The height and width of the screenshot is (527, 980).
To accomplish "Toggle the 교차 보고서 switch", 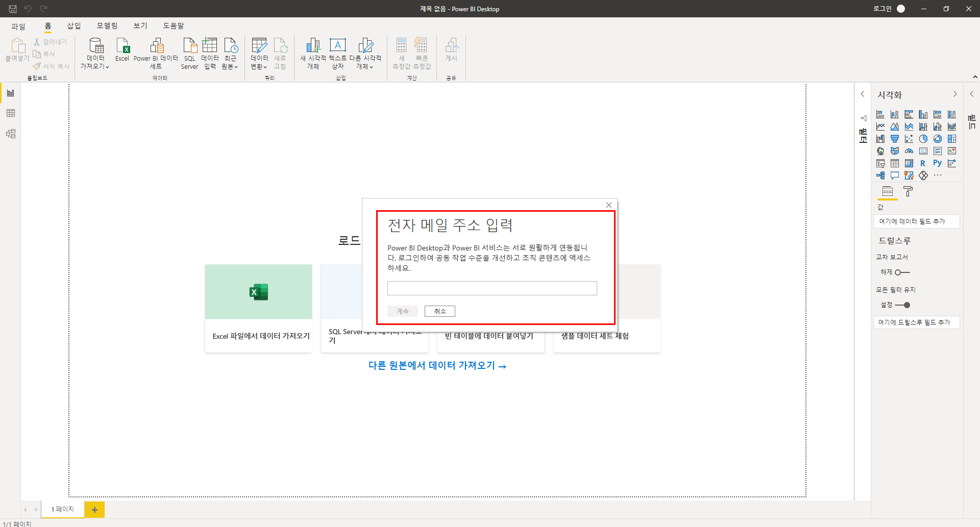I will click(x=902, y=272).
